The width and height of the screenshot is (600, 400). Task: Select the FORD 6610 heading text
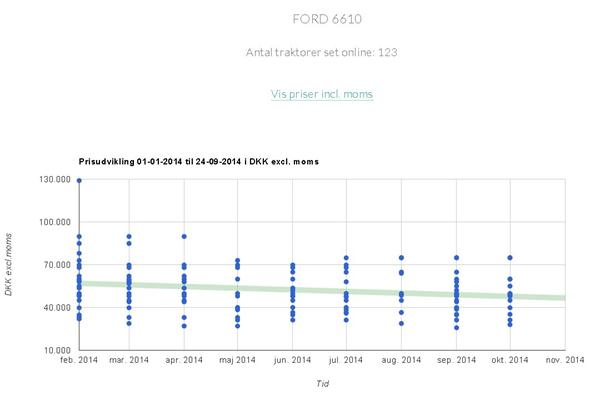click(x=327, y=19)
